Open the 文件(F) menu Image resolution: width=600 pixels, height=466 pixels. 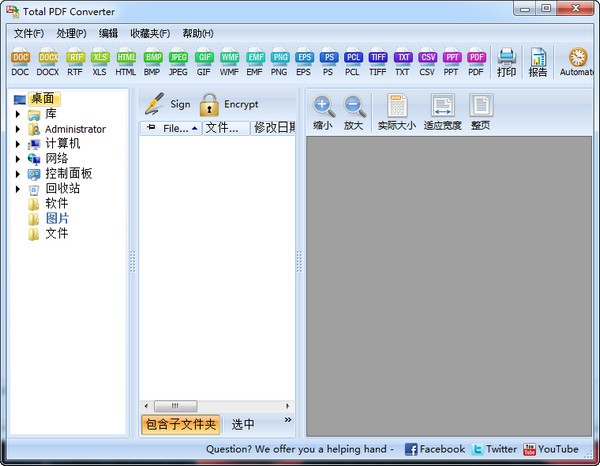click(x=29, y=34)
